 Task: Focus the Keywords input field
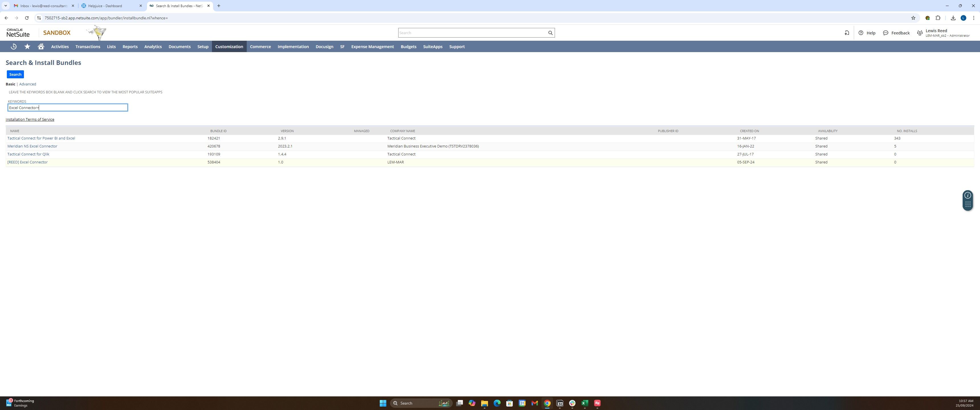68,108
